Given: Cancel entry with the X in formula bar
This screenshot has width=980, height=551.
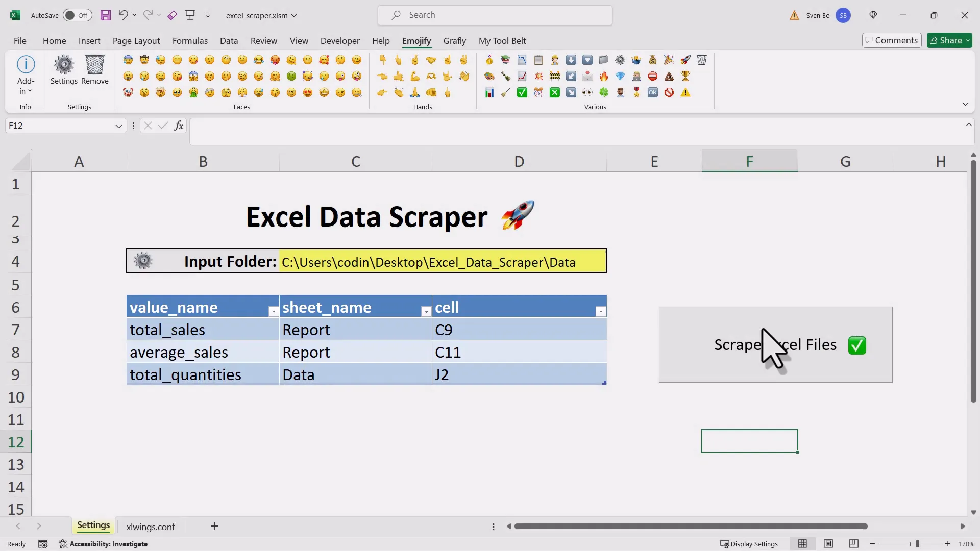Looking at the screenshot, I should tap(148, 126).
